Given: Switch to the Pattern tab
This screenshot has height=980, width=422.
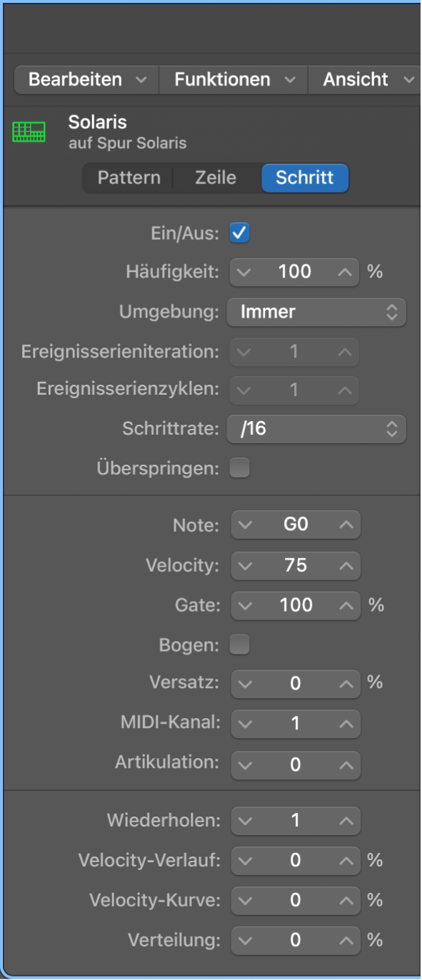Looking at the screenshot, I should [x=129, y=178].
